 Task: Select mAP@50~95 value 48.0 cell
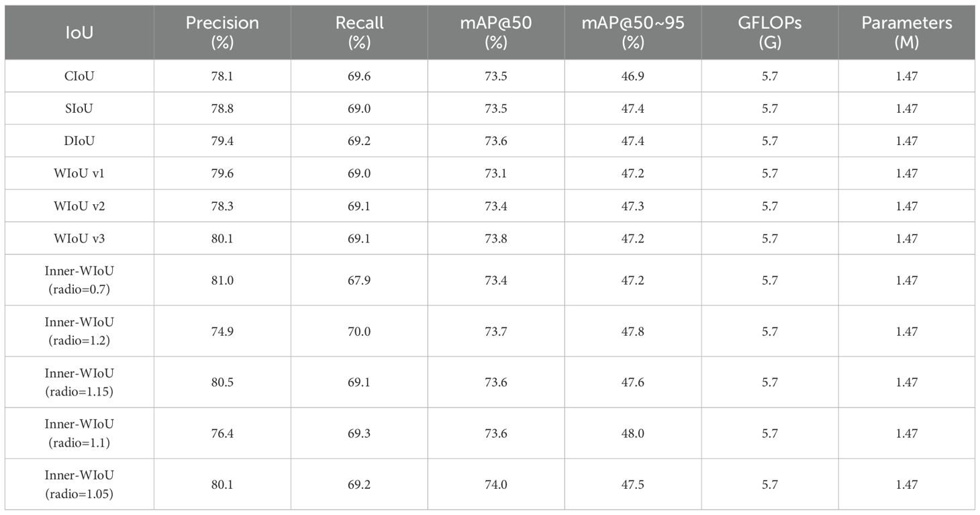[x=633, y=434]
